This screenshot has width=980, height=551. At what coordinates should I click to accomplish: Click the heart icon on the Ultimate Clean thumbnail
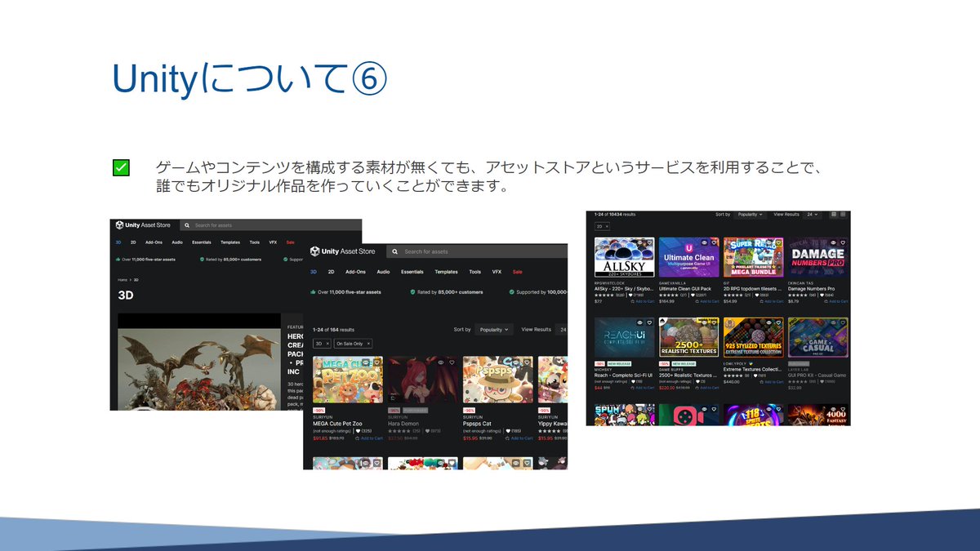pos(714,242)
